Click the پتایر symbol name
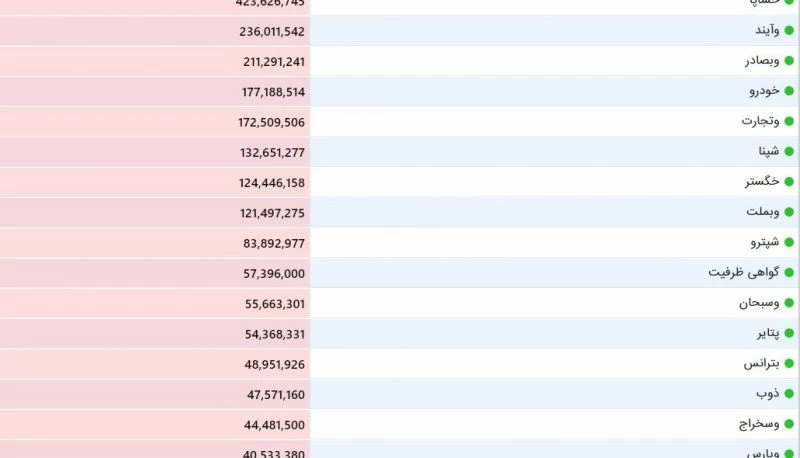 click(768, 334)
